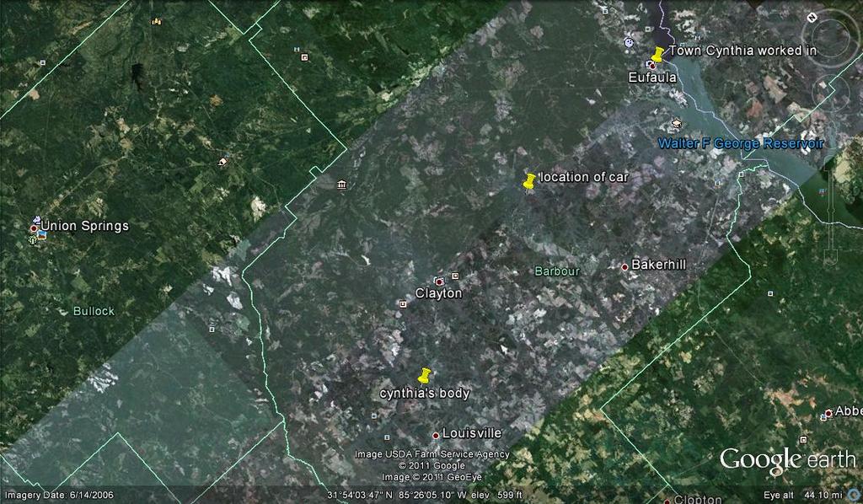Click the Bakerhill place name
The height and width of the screenshot is (504, 863).
(x=658, y=265)
